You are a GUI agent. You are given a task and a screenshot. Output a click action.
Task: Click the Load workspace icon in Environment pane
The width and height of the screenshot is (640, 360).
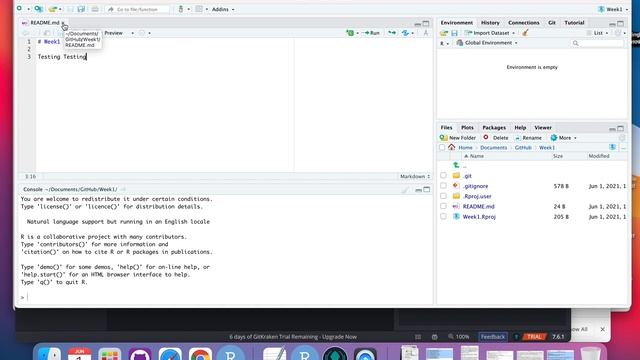click(444, 33)
